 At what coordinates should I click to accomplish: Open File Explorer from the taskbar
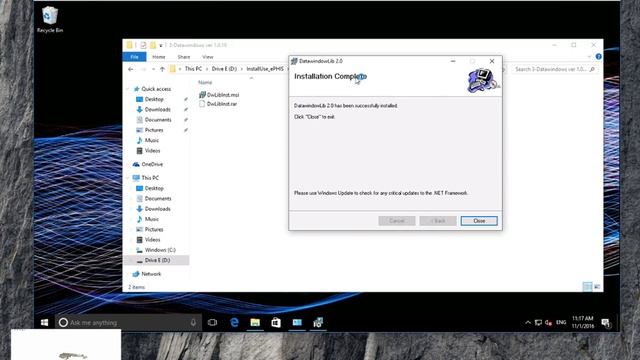click(x=255, y=322)
